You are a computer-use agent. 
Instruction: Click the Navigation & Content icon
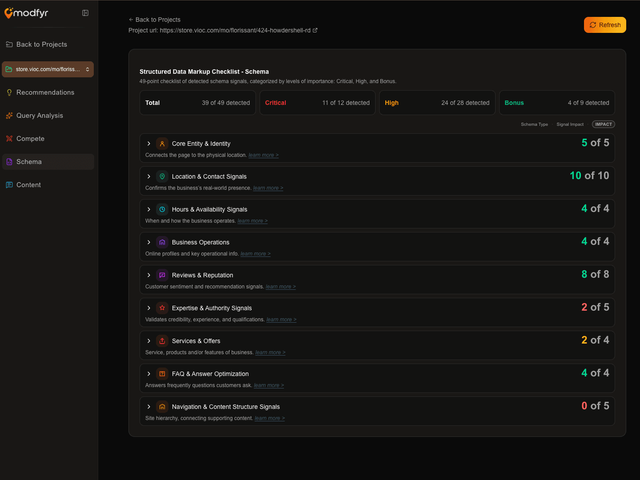point(162,407)
